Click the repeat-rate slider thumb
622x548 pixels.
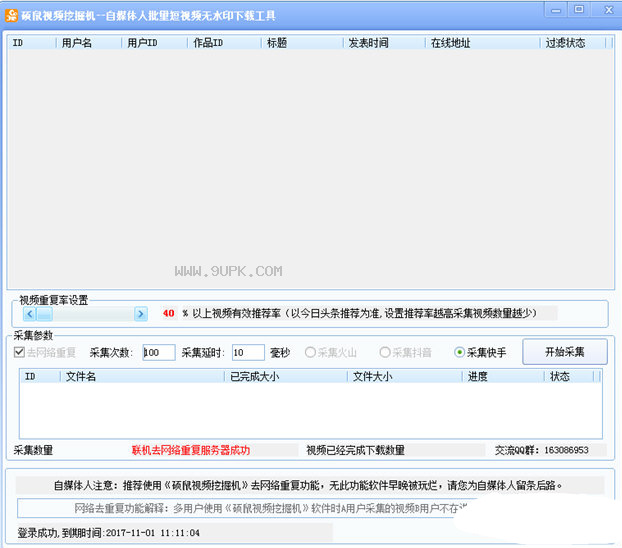point(44,314)
